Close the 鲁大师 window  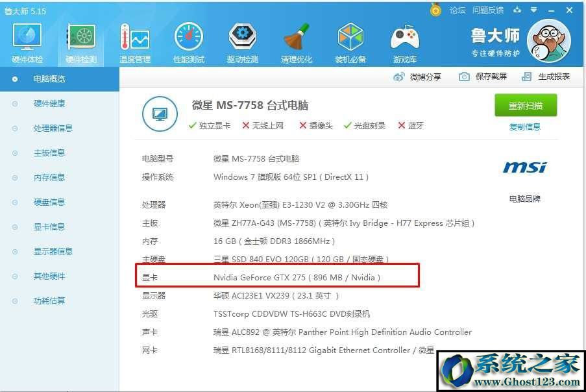click(569, 10)
